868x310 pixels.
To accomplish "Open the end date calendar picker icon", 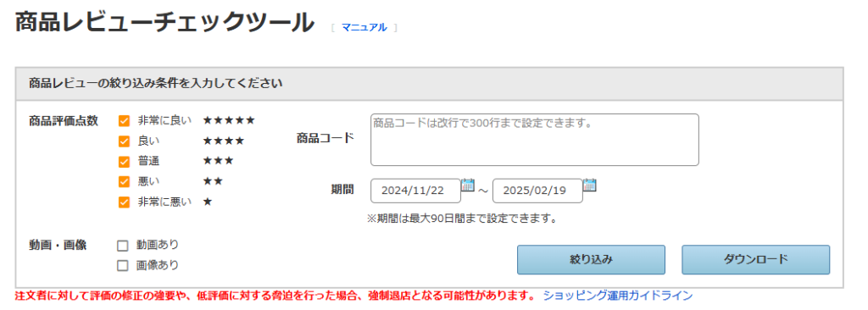I will coord(590,185).
